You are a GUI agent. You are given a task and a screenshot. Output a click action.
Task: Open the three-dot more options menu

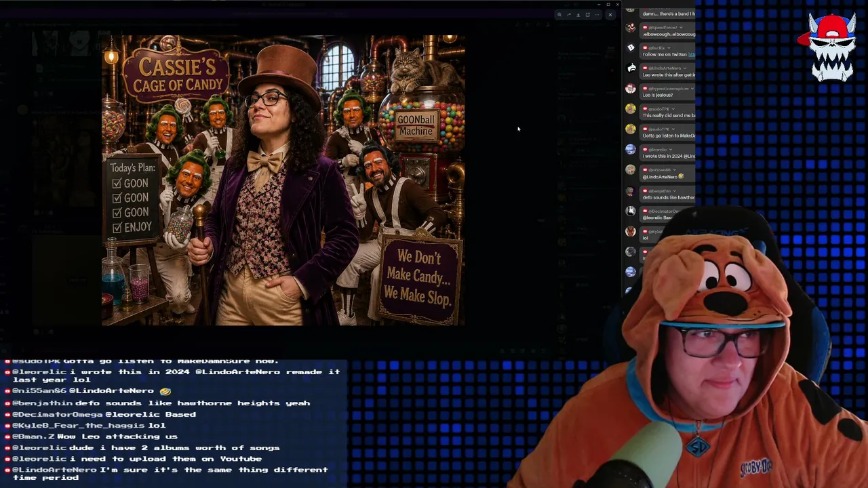(597, 14)
